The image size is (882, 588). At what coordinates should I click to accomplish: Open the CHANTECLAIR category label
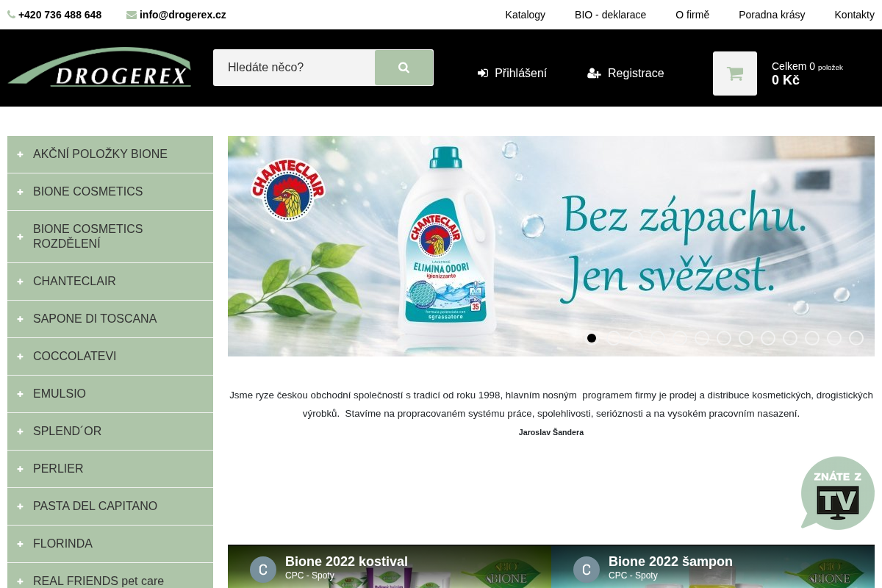[x=74, y=282]
